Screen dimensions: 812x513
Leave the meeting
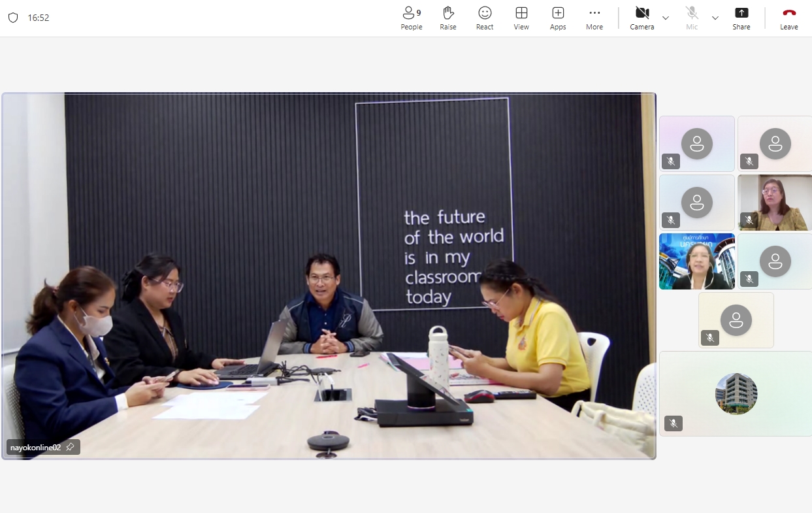tap(788, 18)
